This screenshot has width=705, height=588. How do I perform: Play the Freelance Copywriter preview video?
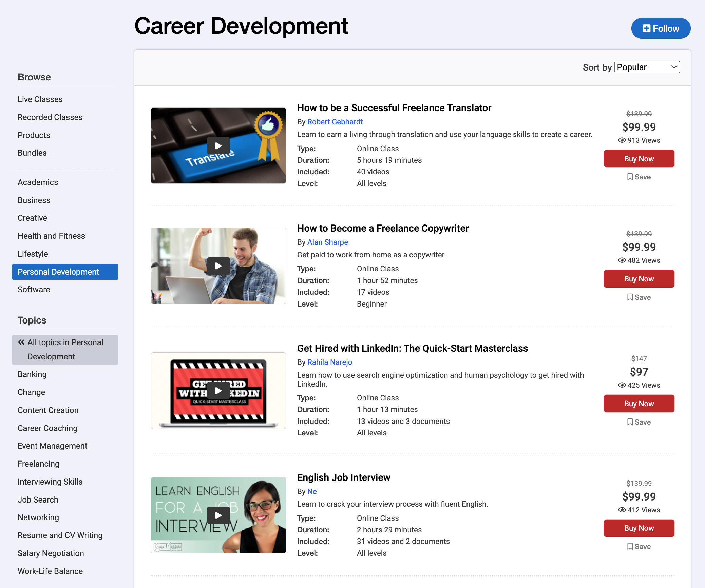coord(218,266)
